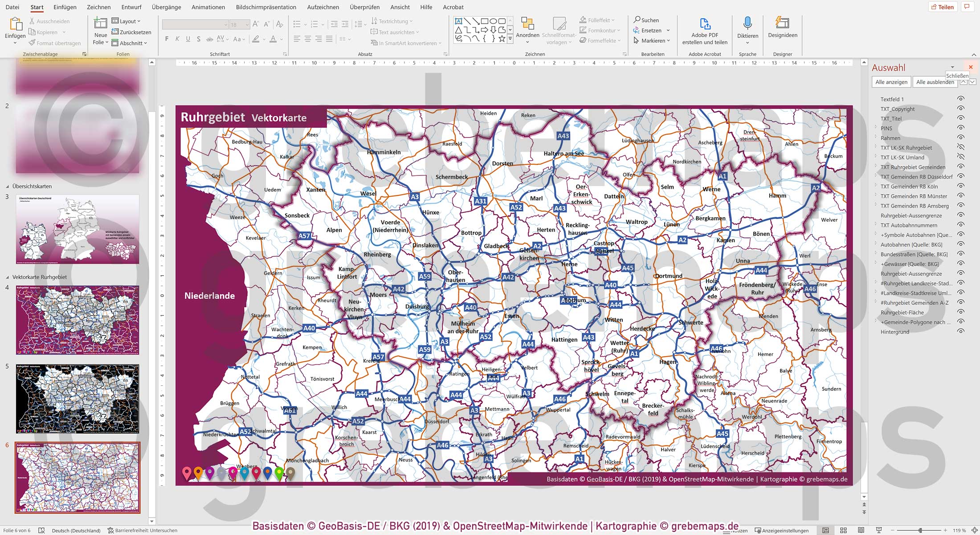
Task: Hide the Hintergrund layer via its eye toggle
Action: 961,332
